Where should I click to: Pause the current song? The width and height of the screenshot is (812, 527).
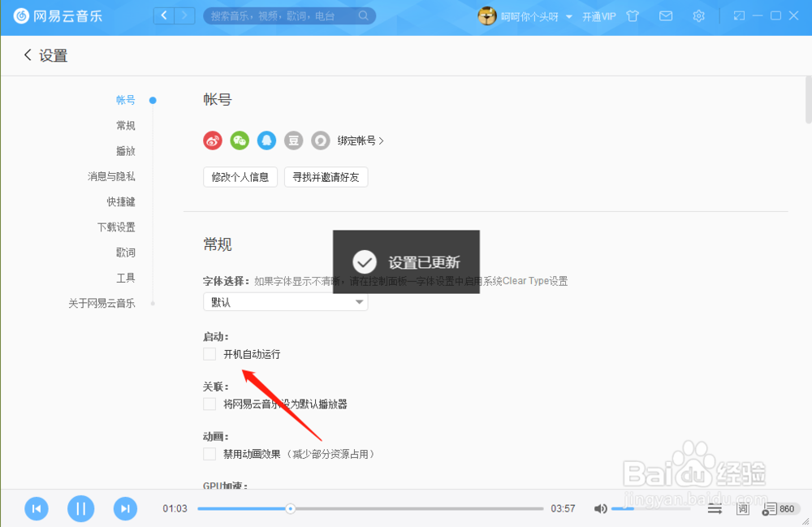pos(80,508)
